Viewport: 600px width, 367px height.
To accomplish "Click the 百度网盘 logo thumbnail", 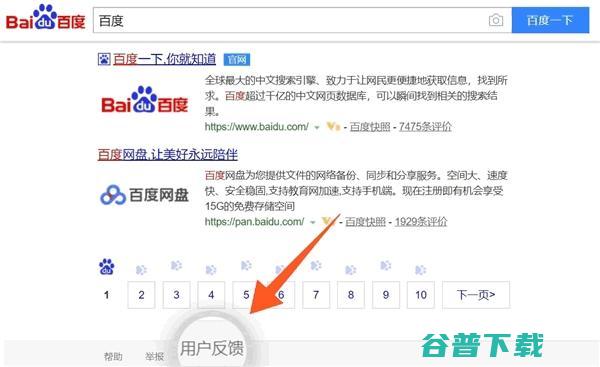I will coord(145,195).
